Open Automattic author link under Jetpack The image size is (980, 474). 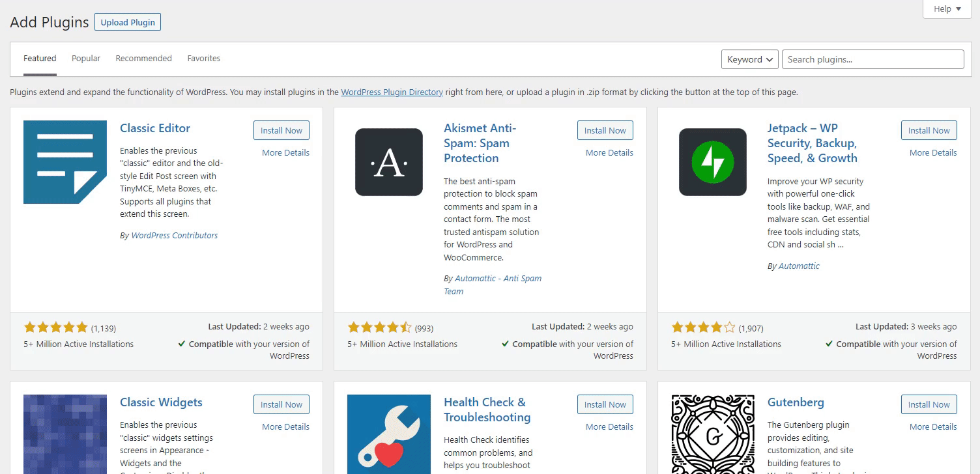799,266
